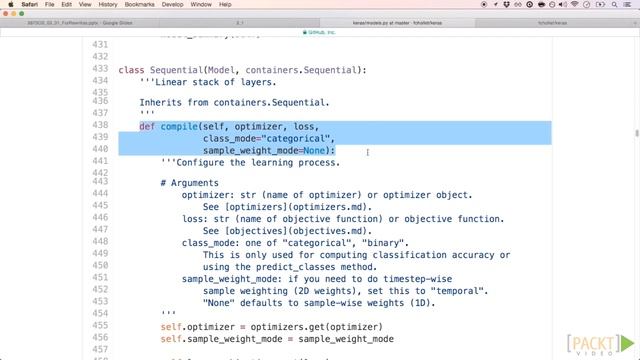Click the "def compile(self, optimizer, loss," line
Screen dimensions: 640x360
[229, 127]
